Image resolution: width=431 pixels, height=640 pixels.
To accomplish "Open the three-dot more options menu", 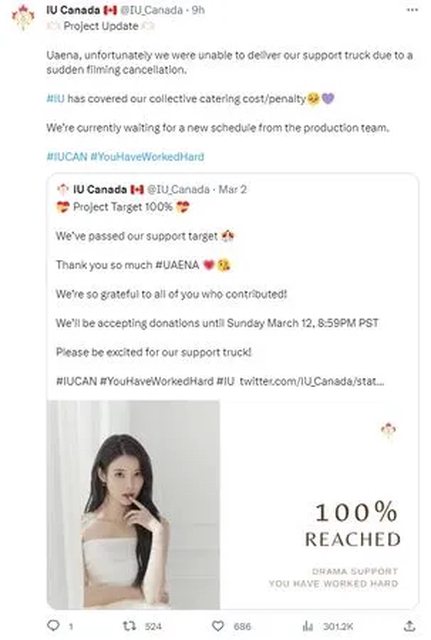I will pyautogui.click(x=413, y=10).
